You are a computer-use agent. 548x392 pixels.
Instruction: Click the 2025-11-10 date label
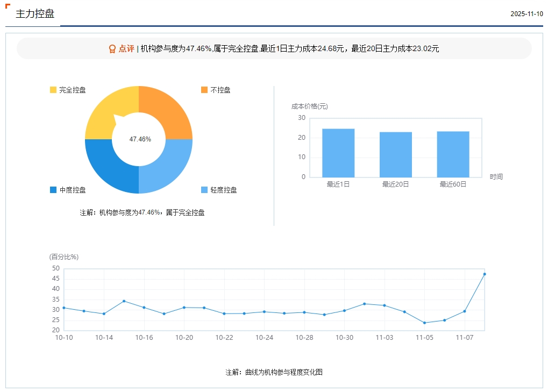point(526,14)
